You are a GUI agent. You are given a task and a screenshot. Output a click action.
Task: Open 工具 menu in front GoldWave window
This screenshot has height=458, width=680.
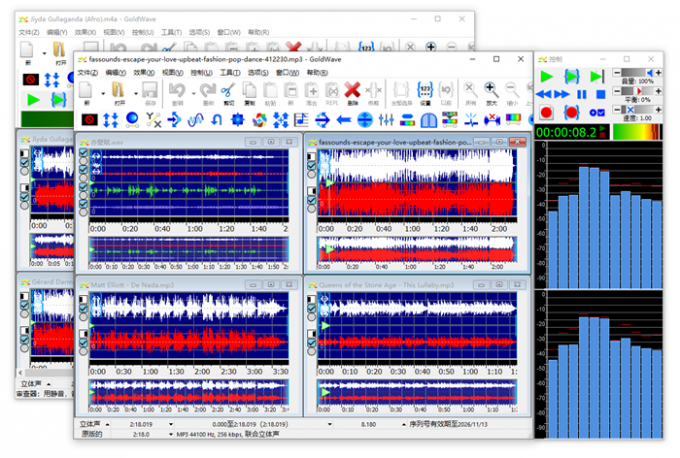230,72
